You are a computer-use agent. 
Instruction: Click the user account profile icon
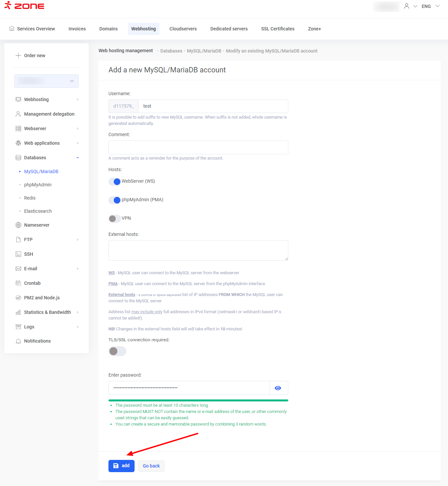coord(406,6)
